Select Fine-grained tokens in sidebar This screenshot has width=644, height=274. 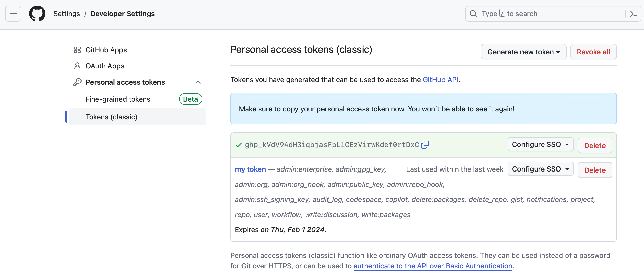(118, 99)
